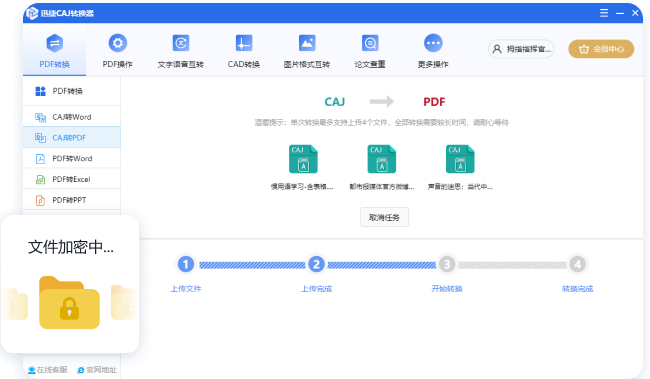Click the first CAJ file icon 慢用语学习

click(x=303, y=159)
